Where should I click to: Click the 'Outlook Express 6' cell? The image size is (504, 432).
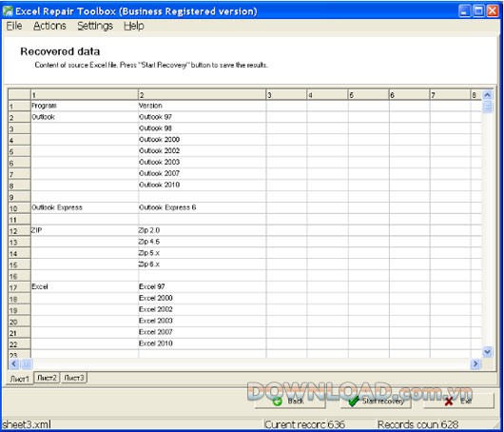[203, 207]
